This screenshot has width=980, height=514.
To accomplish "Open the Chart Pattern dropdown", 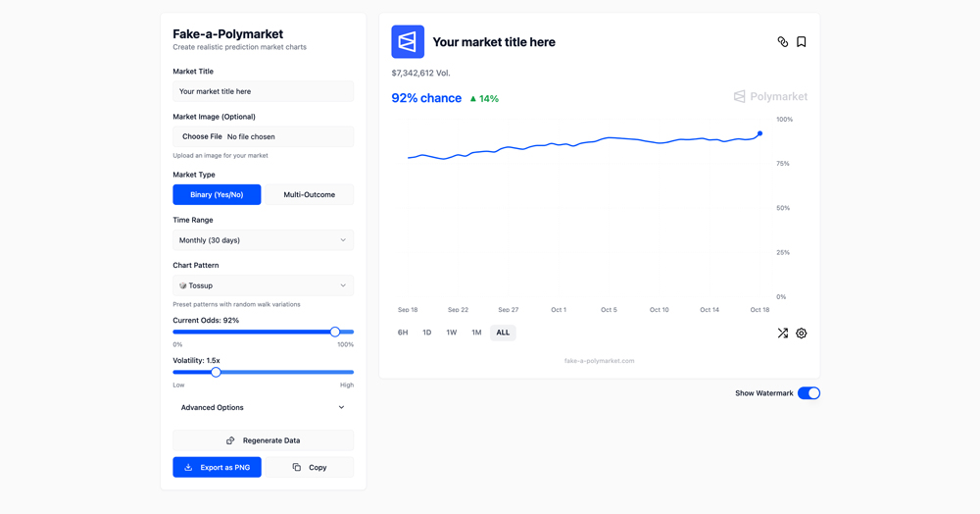I will [263, 285].
